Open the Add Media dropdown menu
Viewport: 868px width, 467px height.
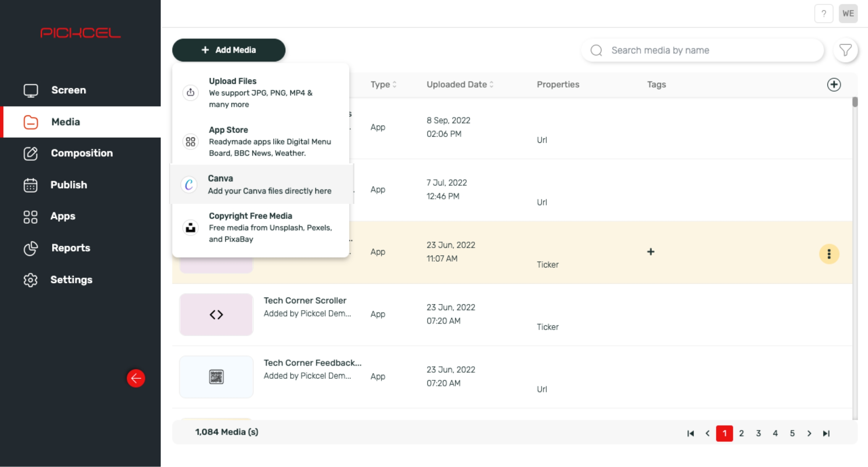tap(228, 50)
